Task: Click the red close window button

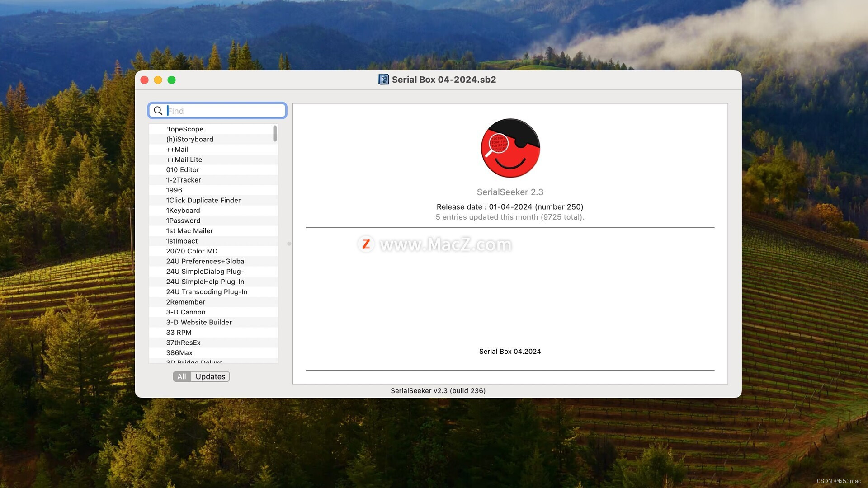Action: tap(145, 80)
